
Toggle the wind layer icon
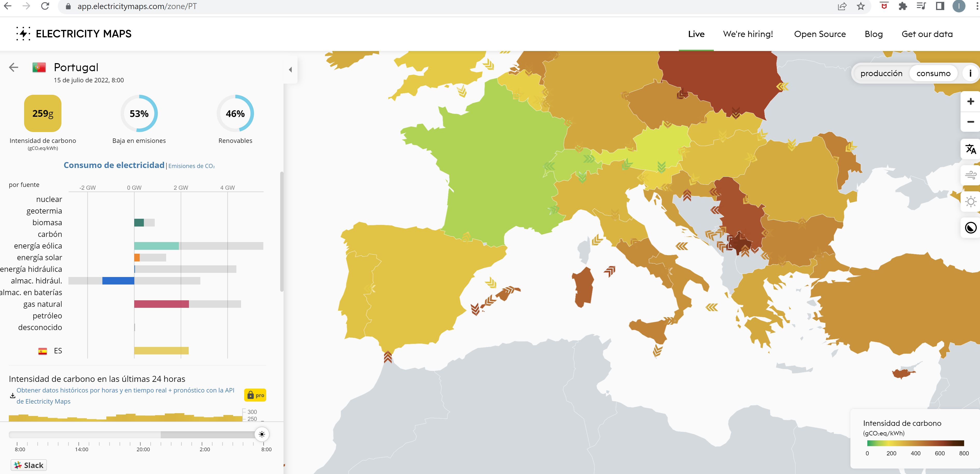point(970,175)
